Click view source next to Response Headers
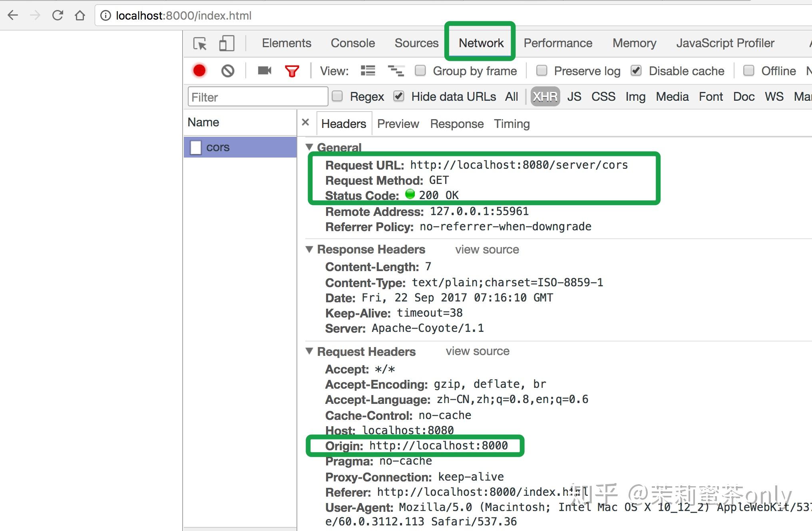The image size is (812, 531). (487, 250)
